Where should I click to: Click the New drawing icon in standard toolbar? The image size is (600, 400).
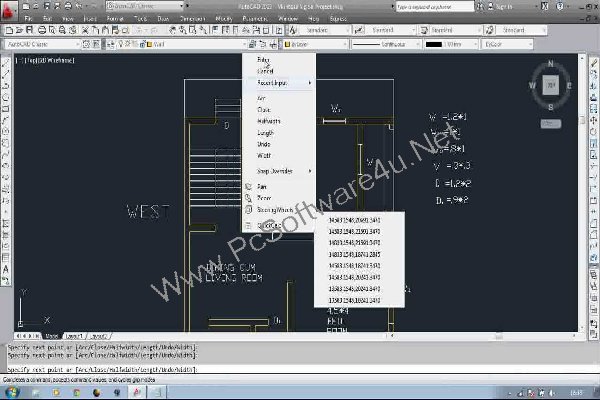[x=9, y=30]
